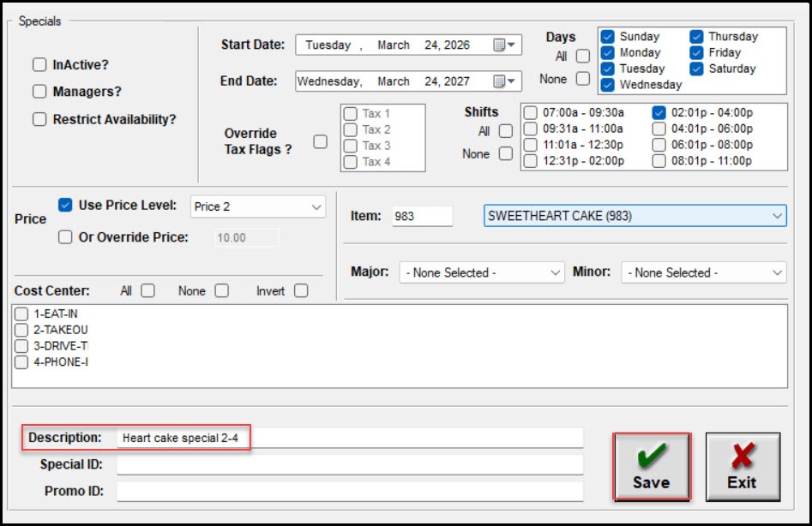Click the Exit button with red X

[x=742, y=466]
